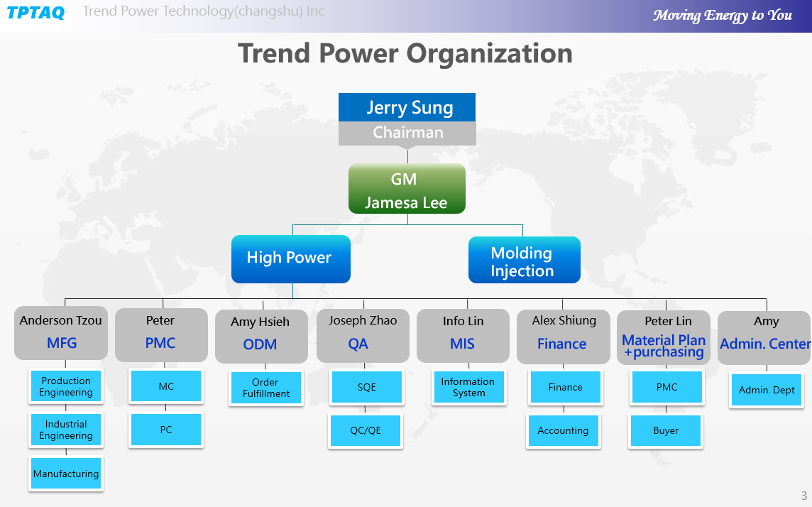Click the Admin. Dept box

click(x=767, y=390)
